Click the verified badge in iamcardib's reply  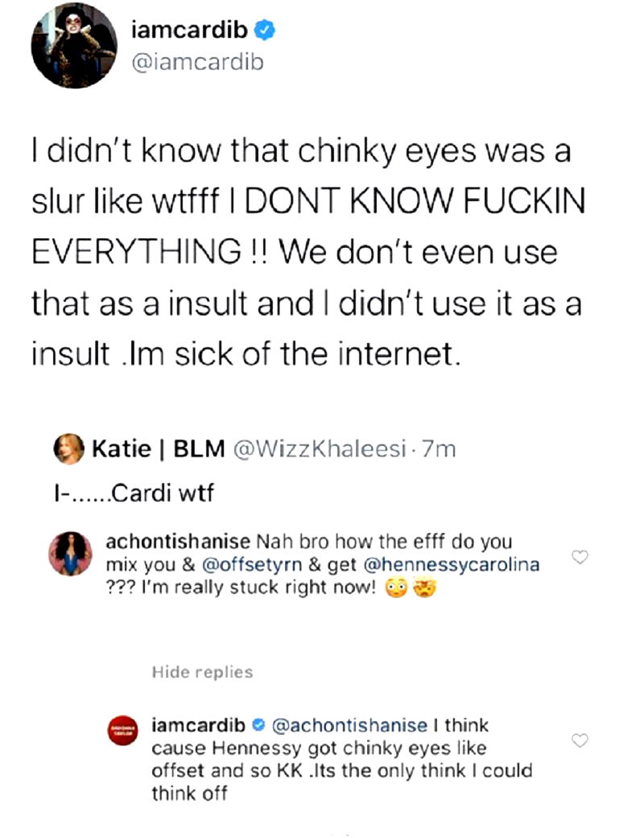[261, 725]
